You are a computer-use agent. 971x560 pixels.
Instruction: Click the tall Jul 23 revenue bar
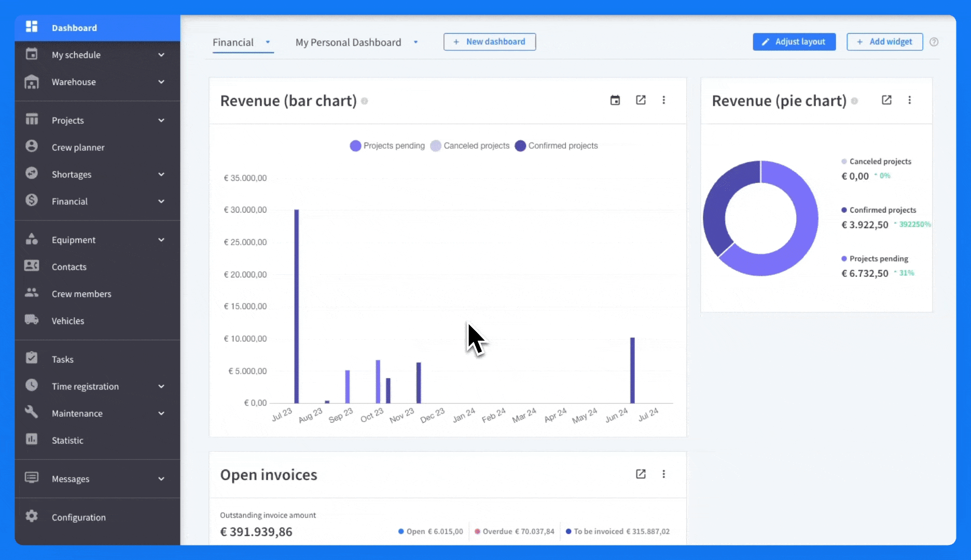pos(296,306)
